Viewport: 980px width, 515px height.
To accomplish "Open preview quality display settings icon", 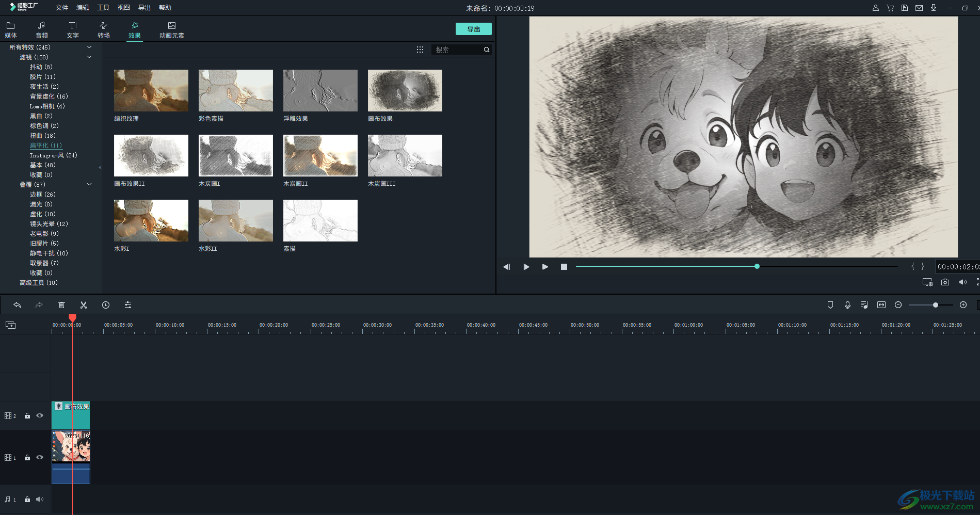I will (x=927, y=282).
